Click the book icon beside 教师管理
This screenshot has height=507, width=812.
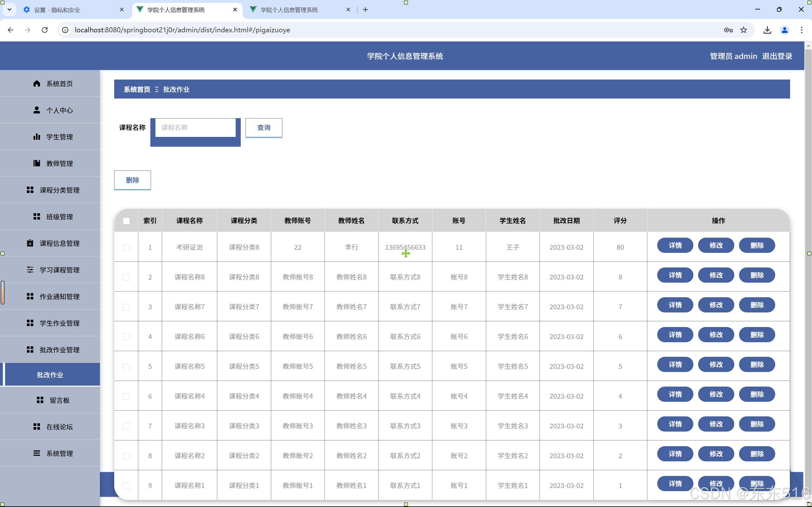[36, 163]
